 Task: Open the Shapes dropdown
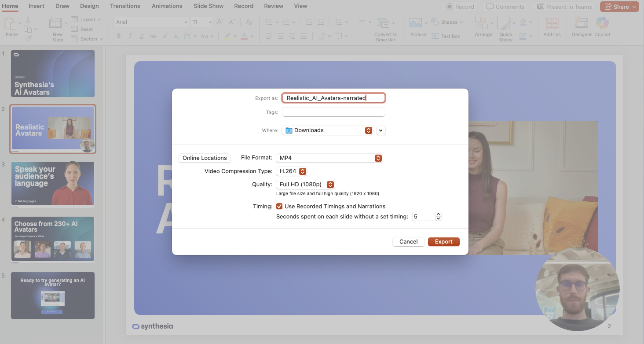tap(447, 22)
